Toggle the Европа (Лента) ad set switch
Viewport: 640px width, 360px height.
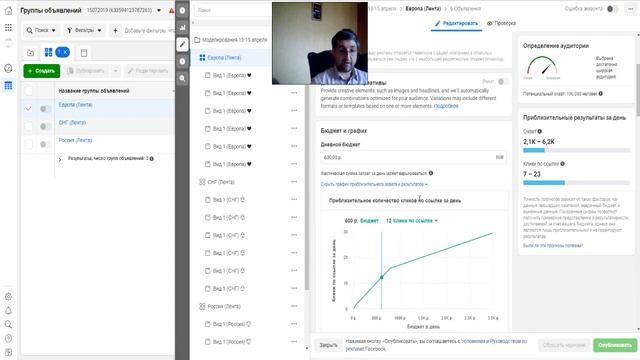(45, 109)
